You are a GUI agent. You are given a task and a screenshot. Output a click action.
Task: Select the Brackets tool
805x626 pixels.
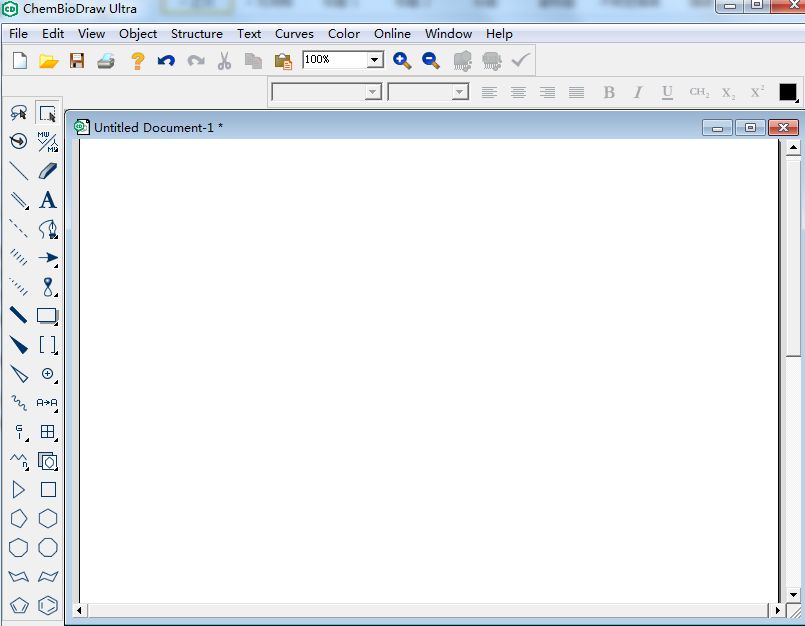pyautogui.click(x=48, y=345)
